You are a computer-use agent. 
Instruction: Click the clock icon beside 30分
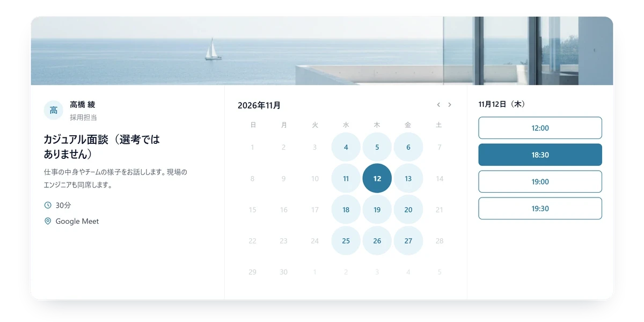(x=48, y=205)
